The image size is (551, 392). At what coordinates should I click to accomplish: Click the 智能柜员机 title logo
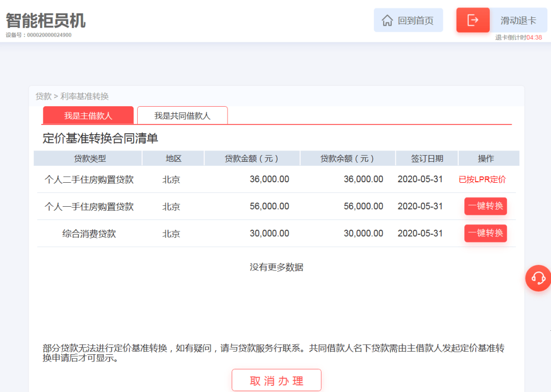(x=46, y=20)
